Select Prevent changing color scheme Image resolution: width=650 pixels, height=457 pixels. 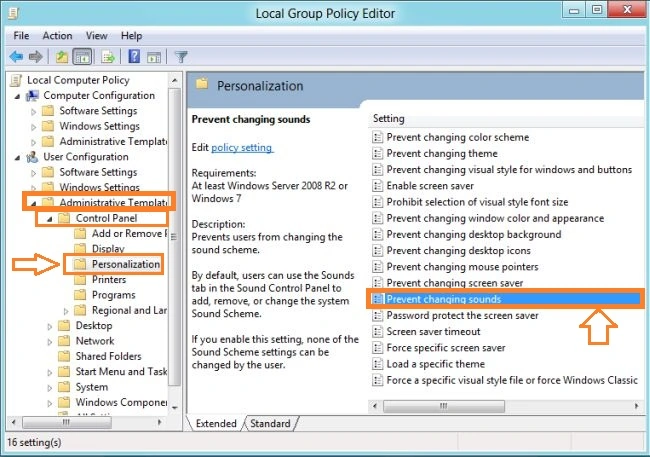point(458,137)
